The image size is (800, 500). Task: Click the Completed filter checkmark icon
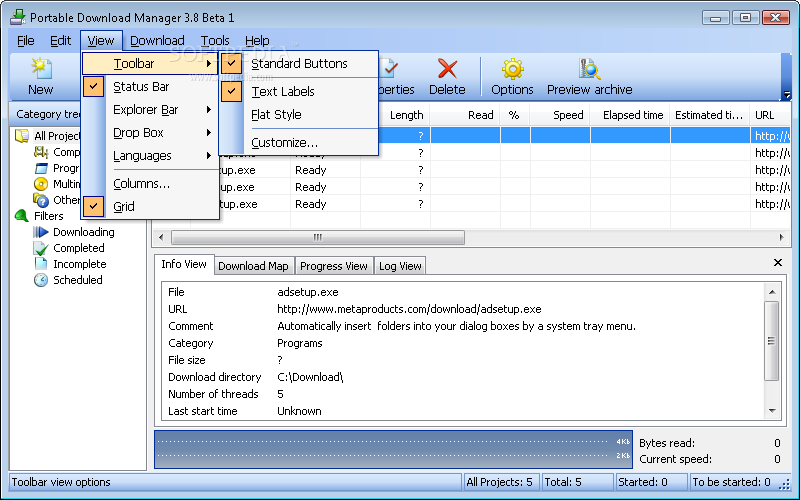(41, 248)
